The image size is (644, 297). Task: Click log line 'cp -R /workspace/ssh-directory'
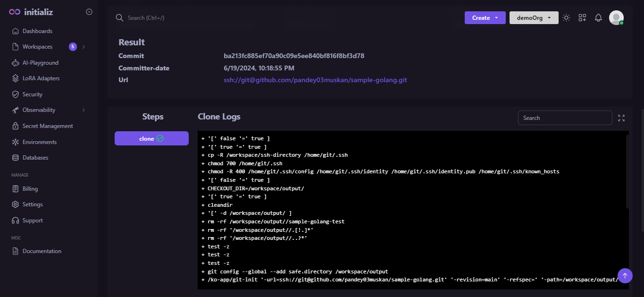(x=274, y=155)
